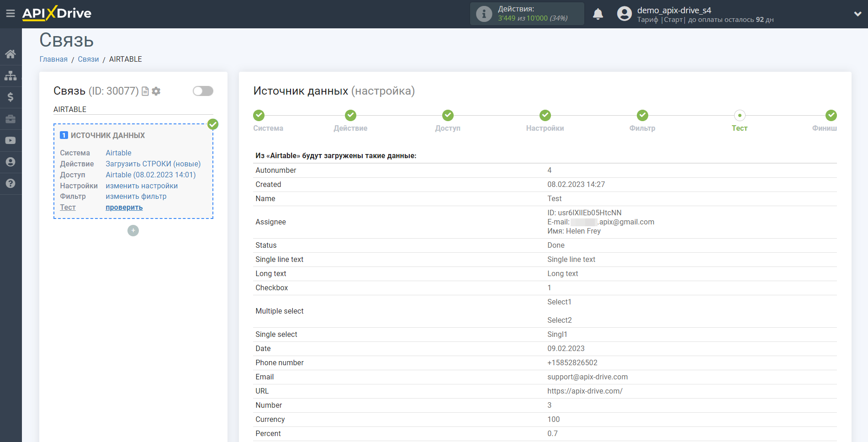This screenshot has height=442, width=868.
Task: Go to the Финиш step label
Action: (824, 128)
